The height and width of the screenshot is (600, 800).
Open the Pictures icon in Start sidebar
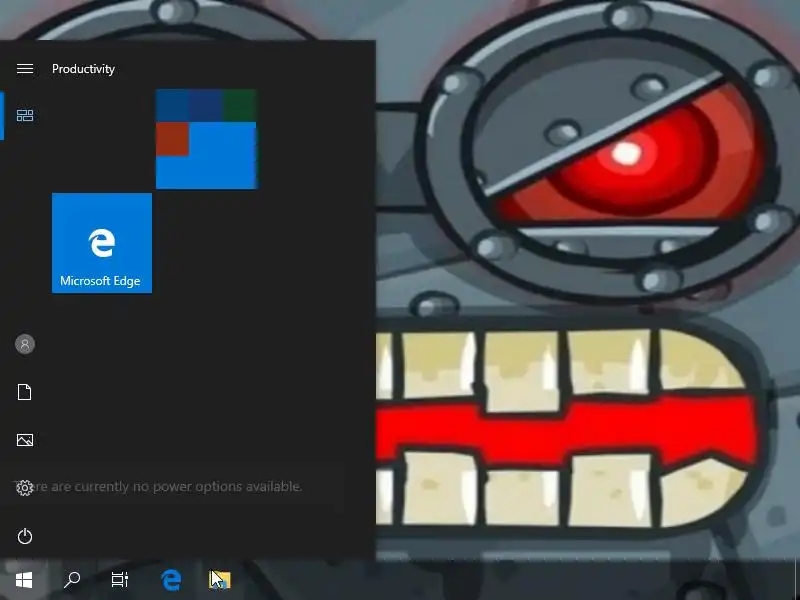click(24, 440)
